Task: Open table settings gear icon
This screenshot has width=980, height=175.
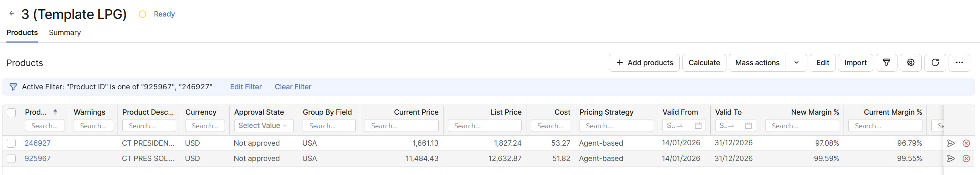Action: (910, 63)
